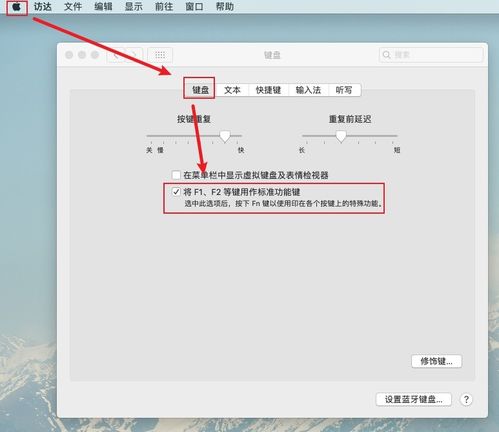Open help with the question mark button

pos(466,399)
